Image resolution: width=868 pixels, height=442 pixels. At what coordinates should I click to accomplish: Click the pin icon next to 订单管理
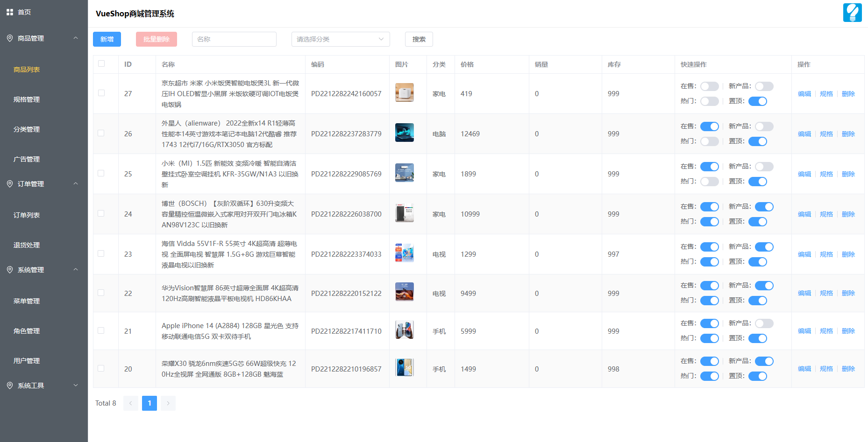[10, 184]
